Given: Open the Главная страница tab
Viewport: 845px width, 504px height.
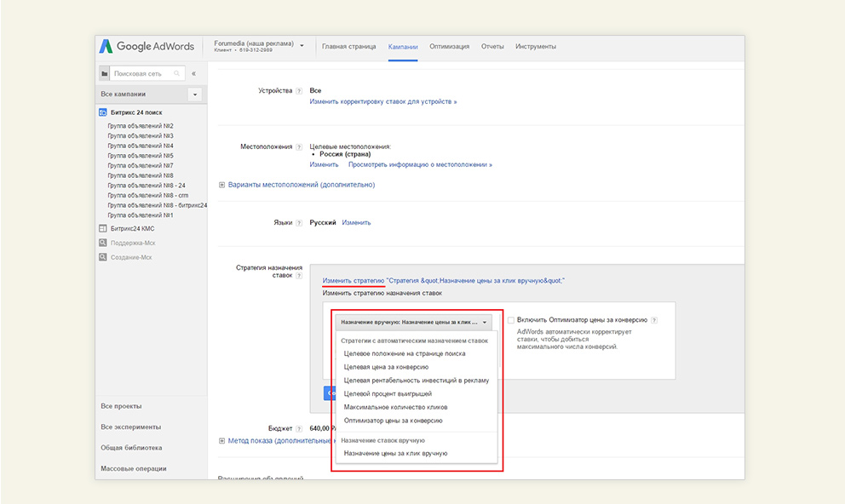Looking at the screenshot, I should 348,47.
